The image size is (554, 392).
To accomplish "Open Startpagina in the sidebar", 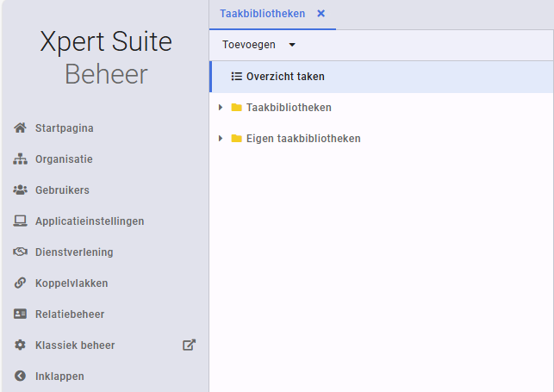I will point(65,128).
